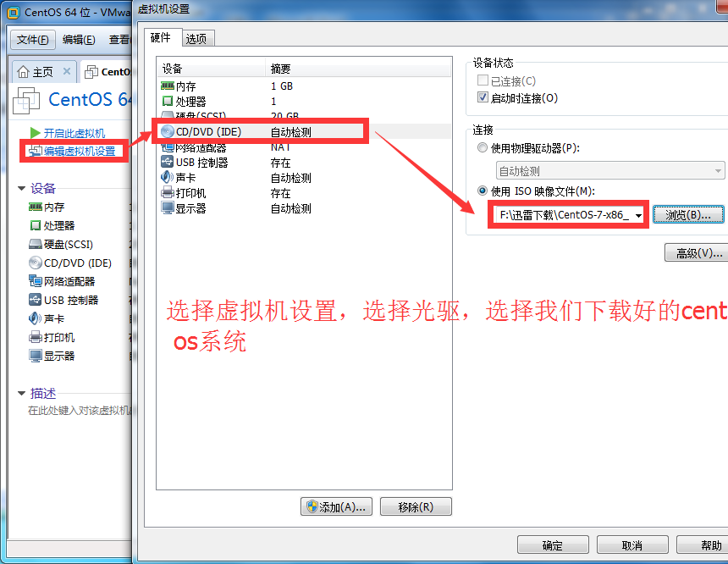
Task: Select 使用 ISO 映像文件(M) radio button
Action: pos(483,191)
